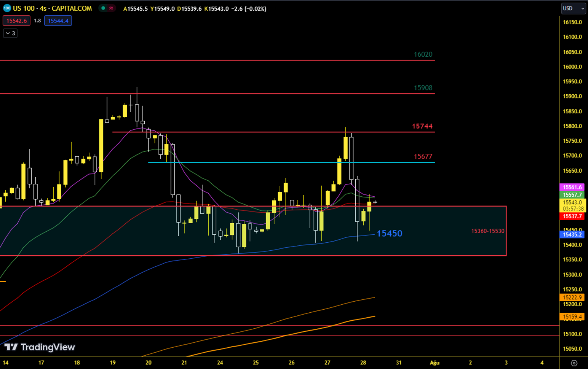
Task: Open the USD currency dropdown
Action: coord(573,8)
